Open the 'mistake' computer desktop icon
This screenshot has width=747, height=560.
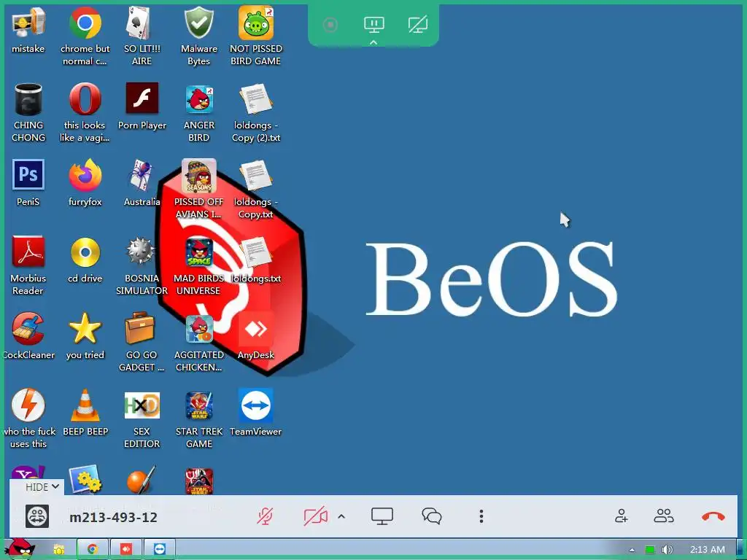28,23
